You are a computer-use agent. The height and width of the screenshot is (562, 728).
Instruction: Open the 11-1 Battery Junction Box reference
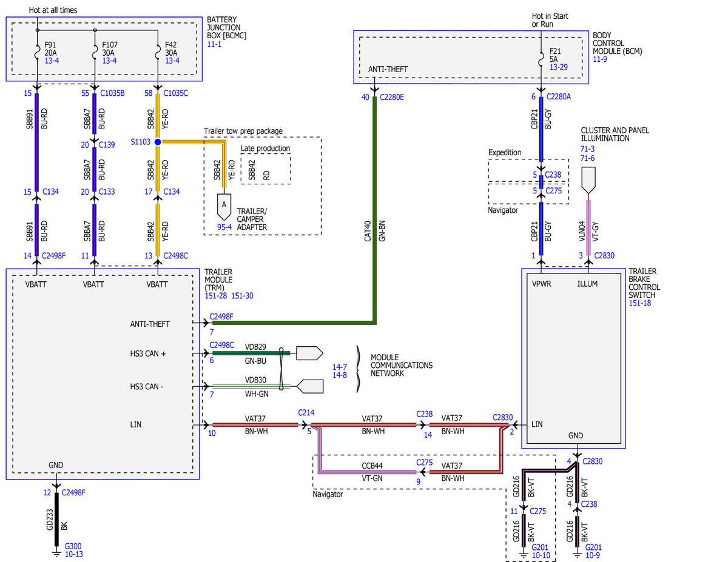[215, 45]
